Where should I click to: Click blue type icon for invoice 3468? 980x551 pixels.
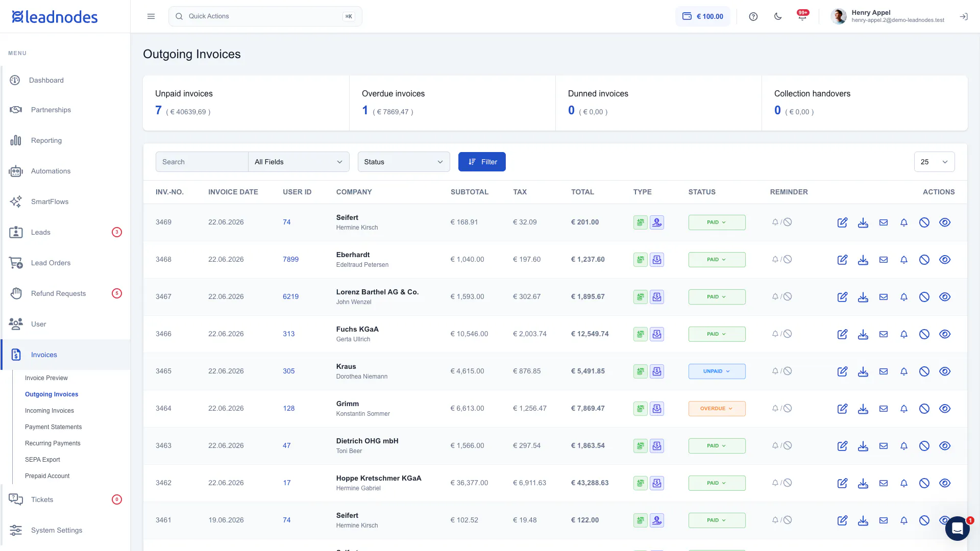pos(657,260)
